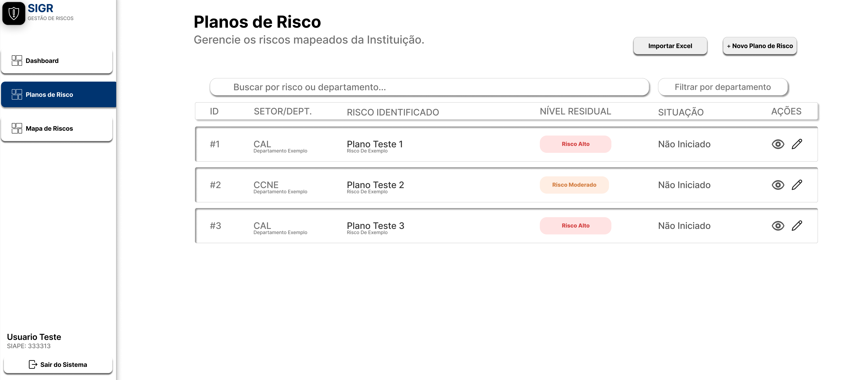The width and height of the screenshot is (868, 380).
Task: Toggle the eye view icon for Plano Teste 2
Action: tap(778, 185)
